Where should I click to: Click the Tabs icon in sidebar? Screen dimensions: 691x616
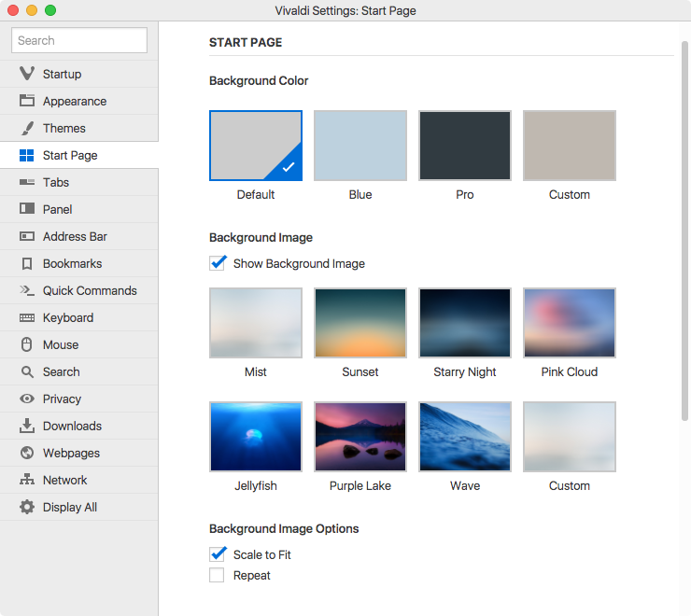[27, 182]
